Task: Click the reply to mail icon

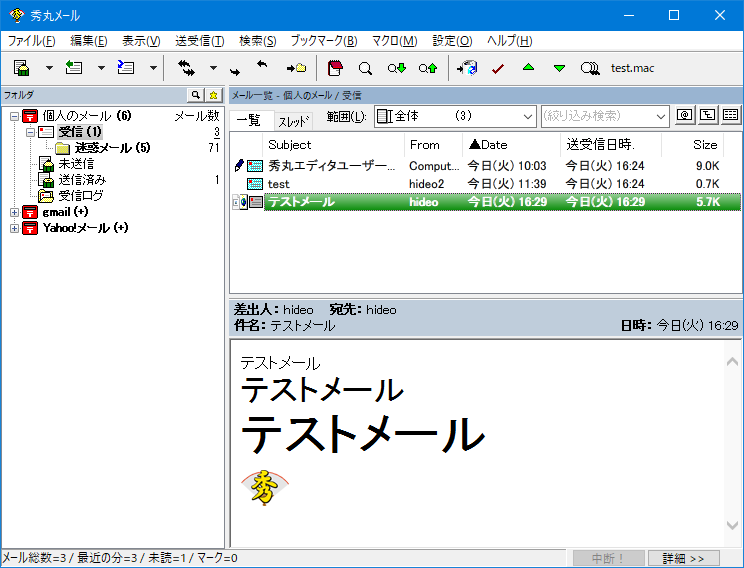Action: click(74, 68)
